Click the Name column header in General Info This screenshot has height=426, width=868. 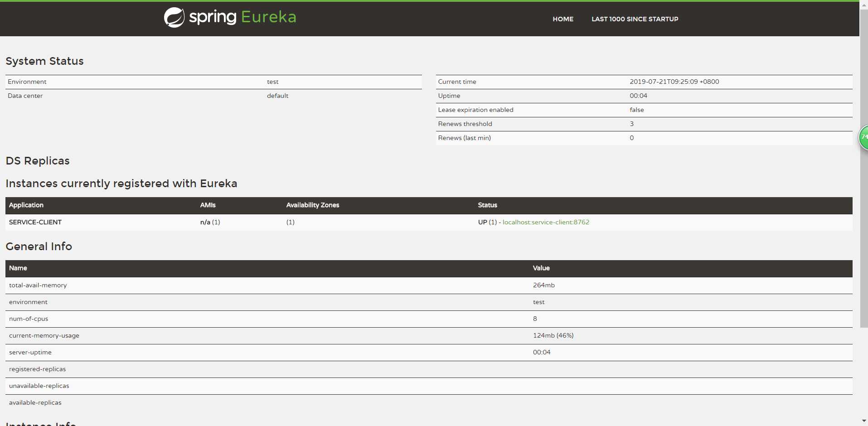click(x=18, y=268)
